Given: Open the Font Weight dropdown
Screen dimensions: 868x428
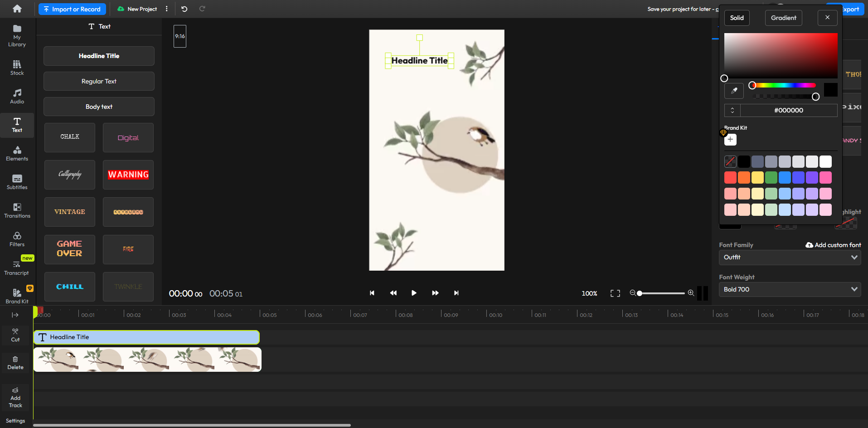Looking at the screenshot, I should (x=789, y=289).
